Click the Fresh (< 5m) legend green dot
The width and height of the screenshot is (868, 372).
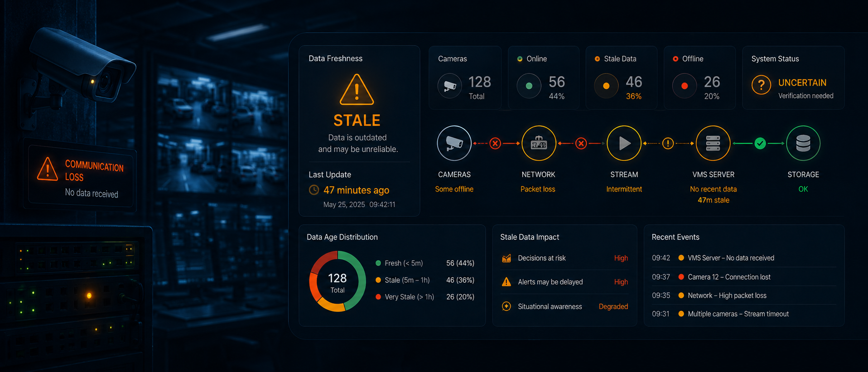point(378,263)
